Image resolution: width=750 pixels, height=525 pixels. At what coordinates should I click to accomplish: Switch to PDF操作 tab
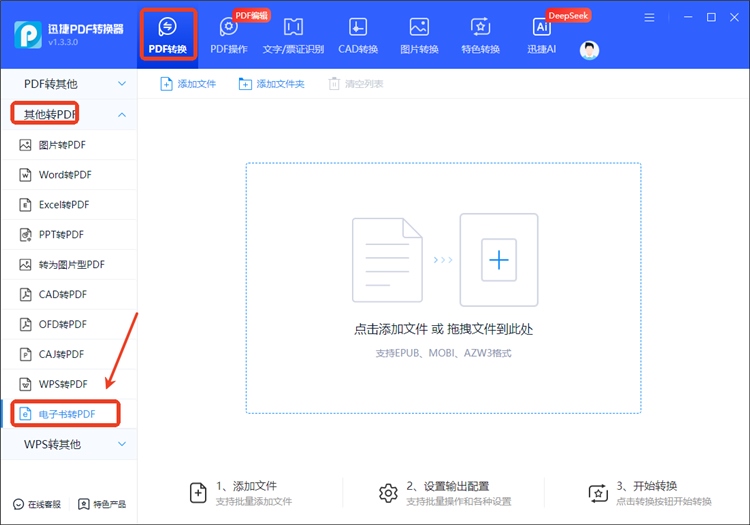pyautogui.click(x=229, y=35)
